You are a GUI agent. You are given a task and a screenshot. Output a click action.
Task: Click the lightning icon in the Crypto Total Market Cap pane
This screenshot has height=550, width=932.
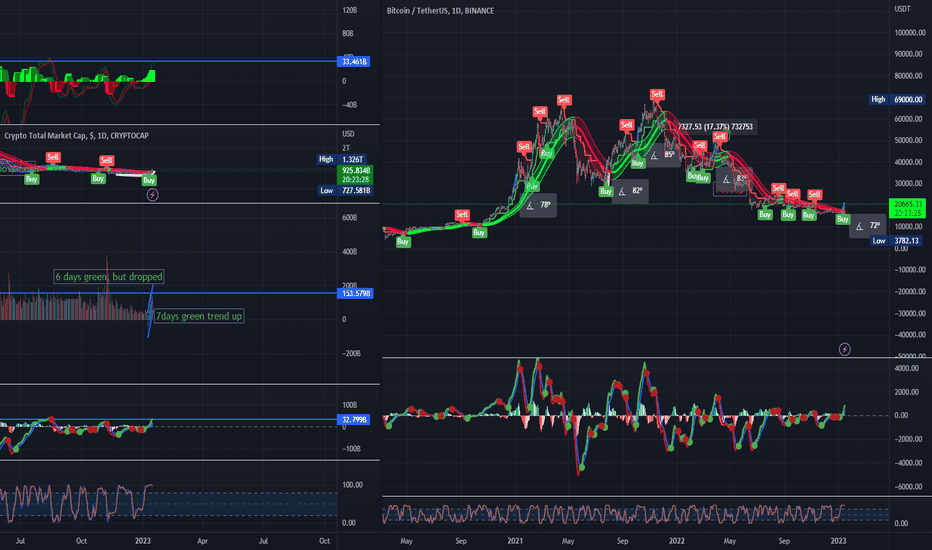click(x=152, y=194)
